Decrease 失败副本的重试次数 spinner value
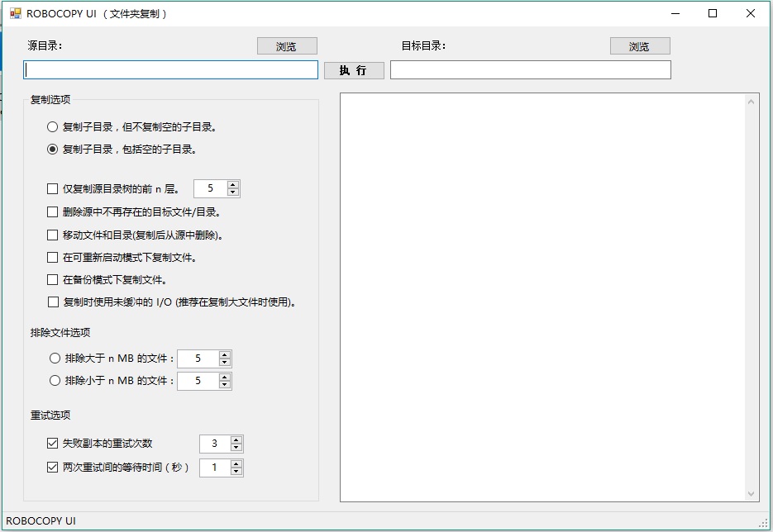The height and width of the screenshot is (532, 773). point(236,448)
